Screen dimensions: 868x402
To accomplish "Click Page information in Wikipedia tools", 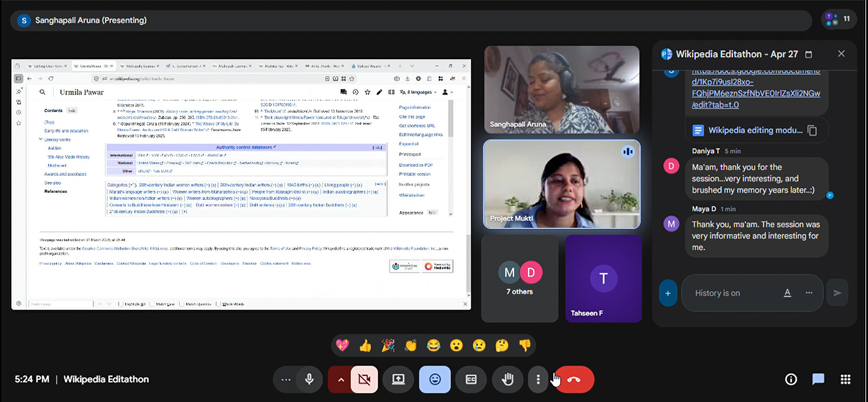I will pyautogui.click(x=415, y=107).
